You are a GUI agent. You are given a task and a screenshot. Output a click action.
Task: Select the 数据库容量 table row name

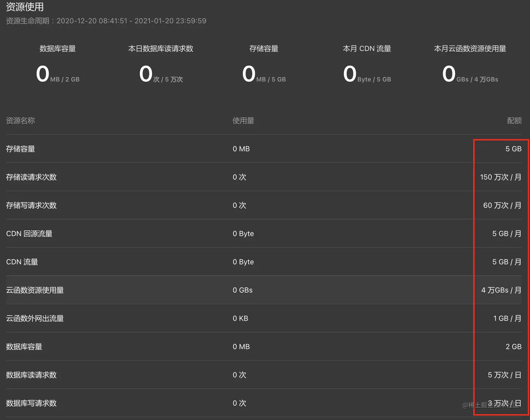[x=24, y=347]
